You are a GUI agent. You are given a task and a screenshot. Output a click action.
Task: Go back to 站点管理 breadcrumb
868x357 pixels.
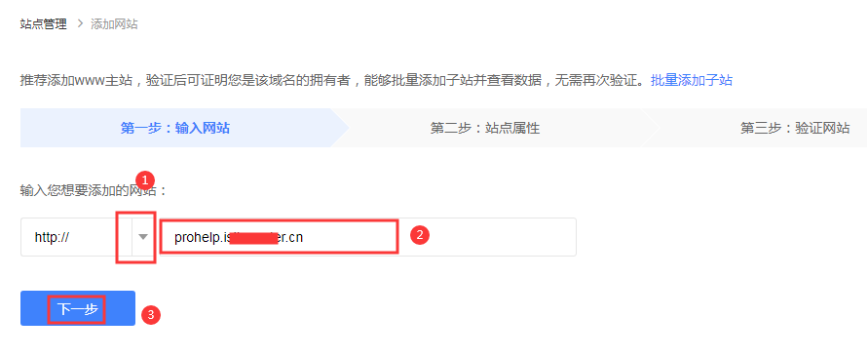point(43,24)
